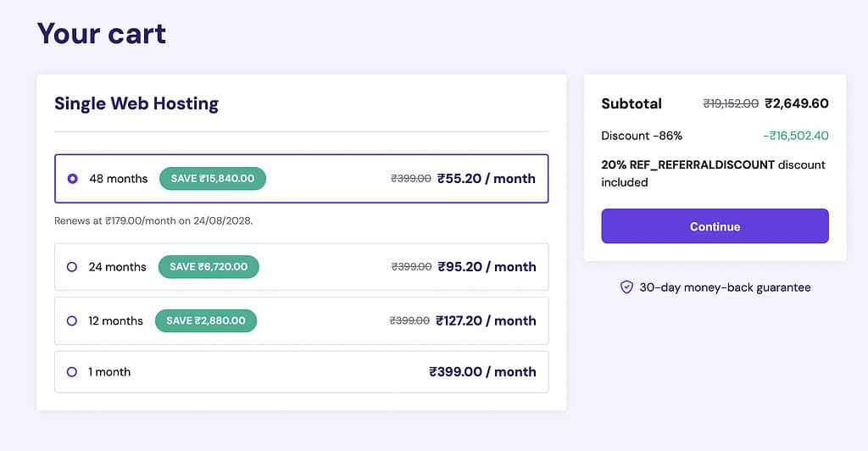The height and width of the screenshot is (451, 868).
Task: Click the SAVE ₹15,840.00 badge
Action: 213,179
